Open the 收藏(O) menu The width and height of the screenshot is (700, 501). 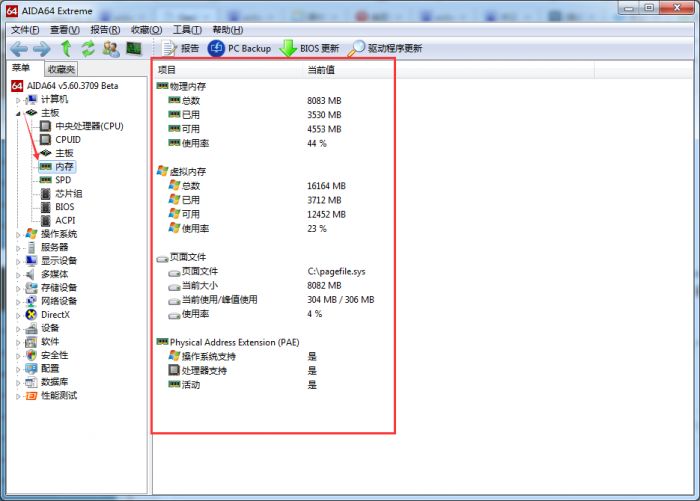tap(146, 30)
